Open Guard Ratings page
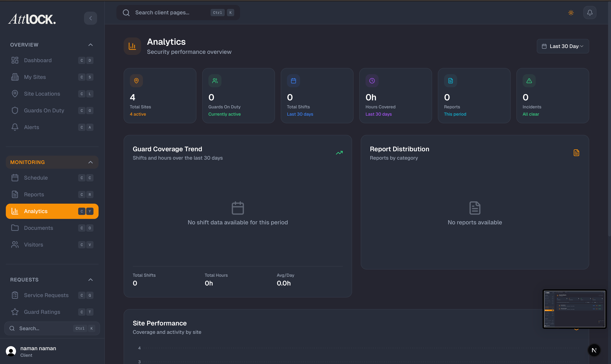 (x=42, y=312)
